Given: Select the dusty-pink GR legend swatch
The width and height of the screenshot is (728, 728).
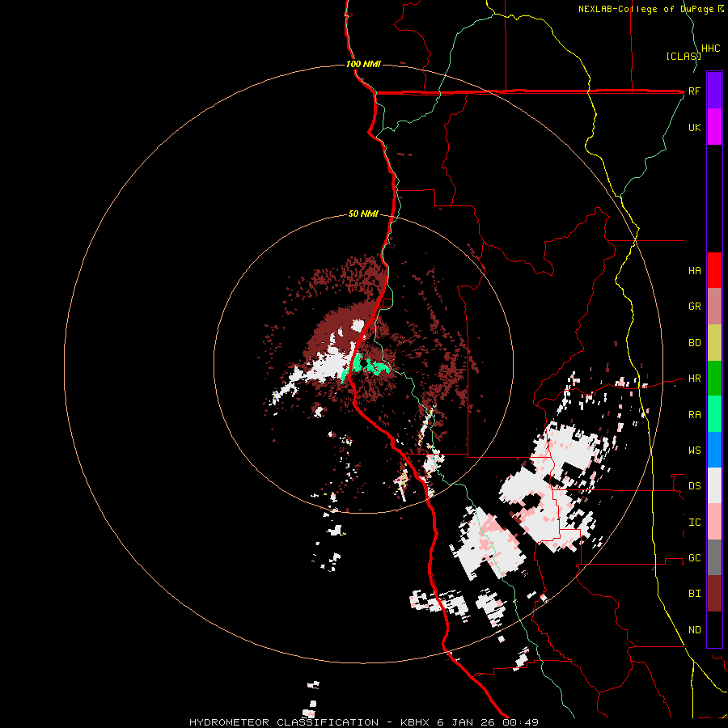Looking at the screenshot, I should [x=714, y=307].
